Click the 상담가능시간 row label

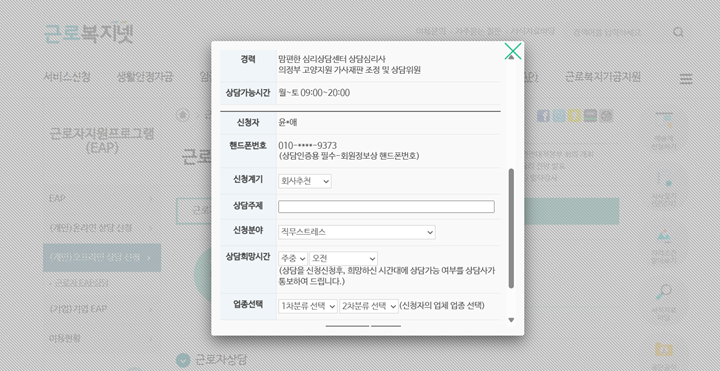coord(248,93)
